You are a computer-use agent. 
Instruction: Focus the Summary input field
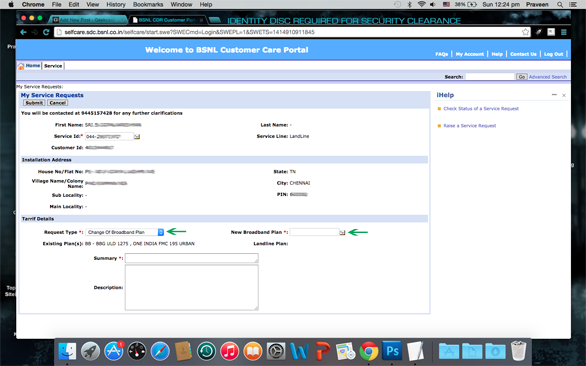coord(192,258)
